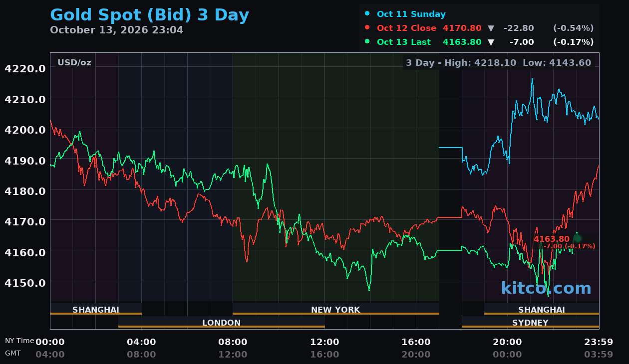Click the Gold Spot (Bid) 3 Day title
This screenshot has height=364, width=629.
tap(149, 15)
